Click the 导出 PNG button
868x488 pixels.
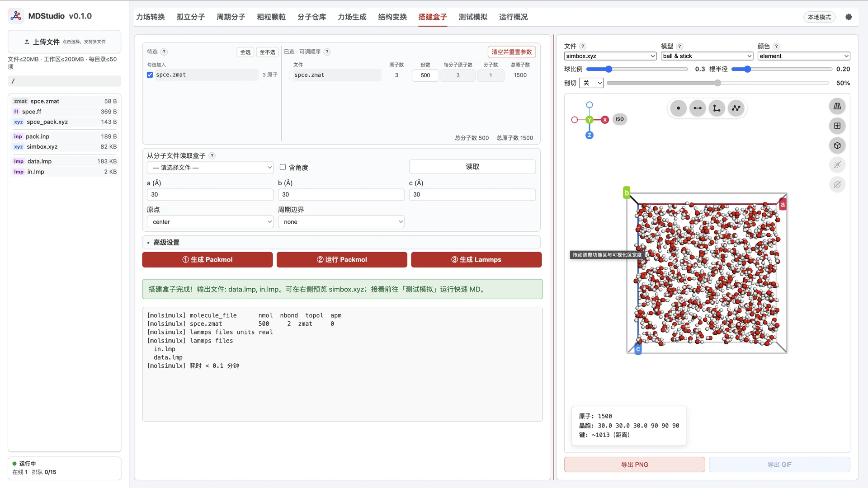point(635,465)
